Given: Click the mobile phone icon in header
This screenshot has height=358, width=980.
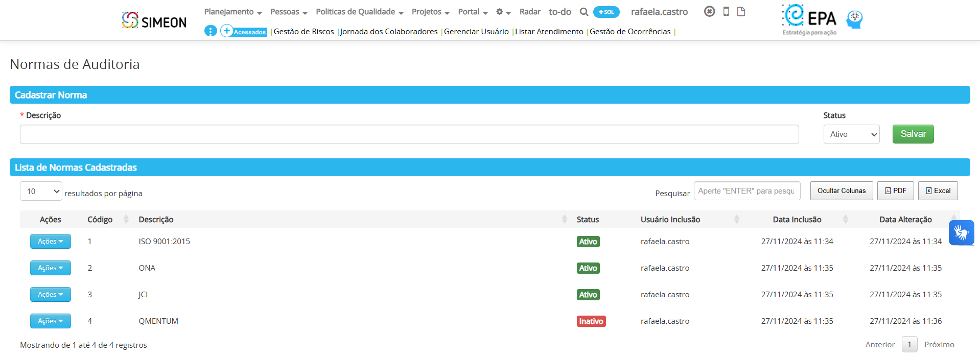Looking at the screenshot, I should point(726,11).
